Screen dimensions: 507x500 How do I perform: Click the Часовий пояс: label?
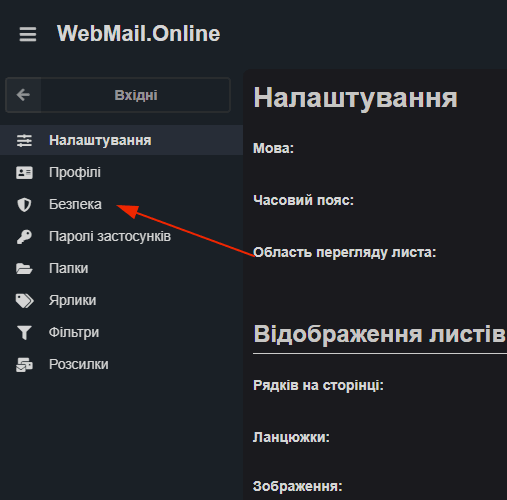point(303,200)
